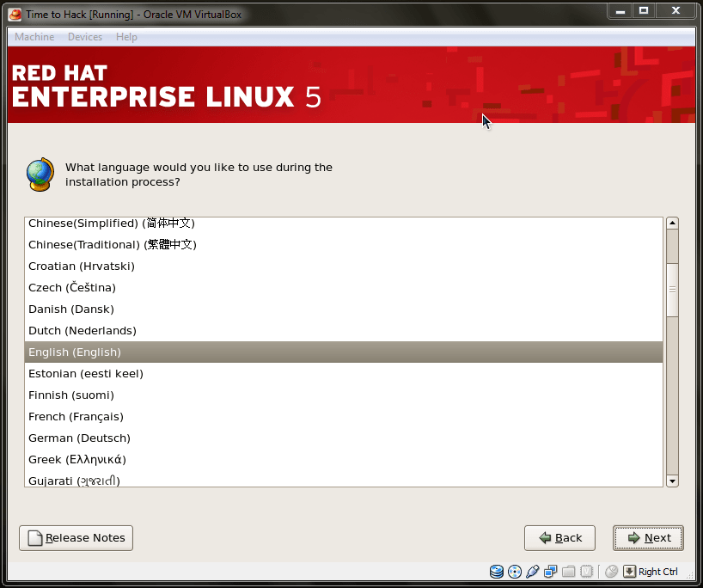Click the Next button
This screenshot has width=703, height=588.
[x=648, y=538]
